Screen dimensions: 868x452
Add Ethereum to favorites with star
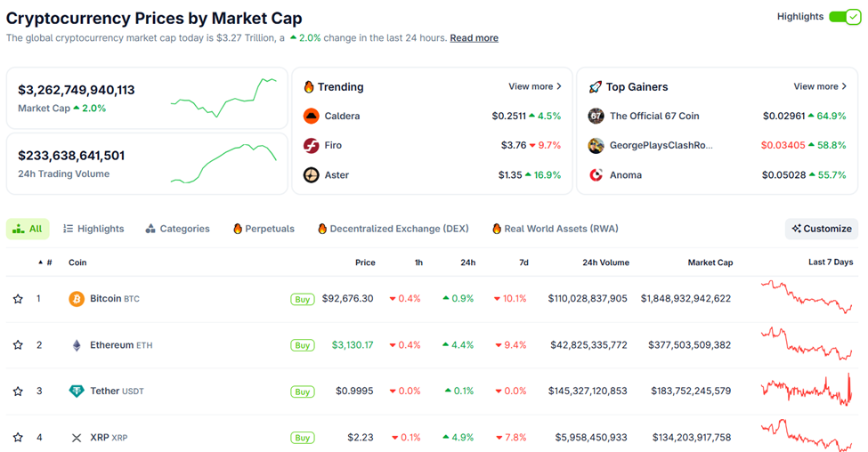click(18, 345)
